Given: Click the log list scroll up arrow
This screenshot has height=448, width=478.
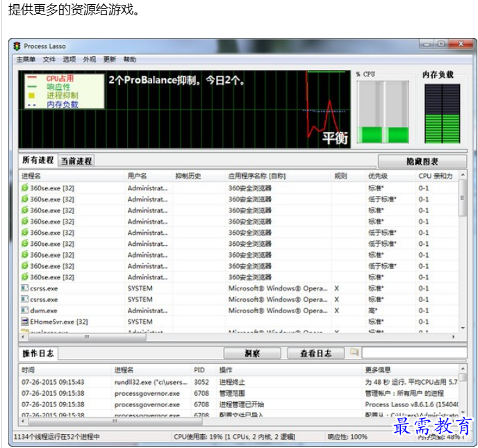Looking at the screenshot, I should [x=463, y=368].
